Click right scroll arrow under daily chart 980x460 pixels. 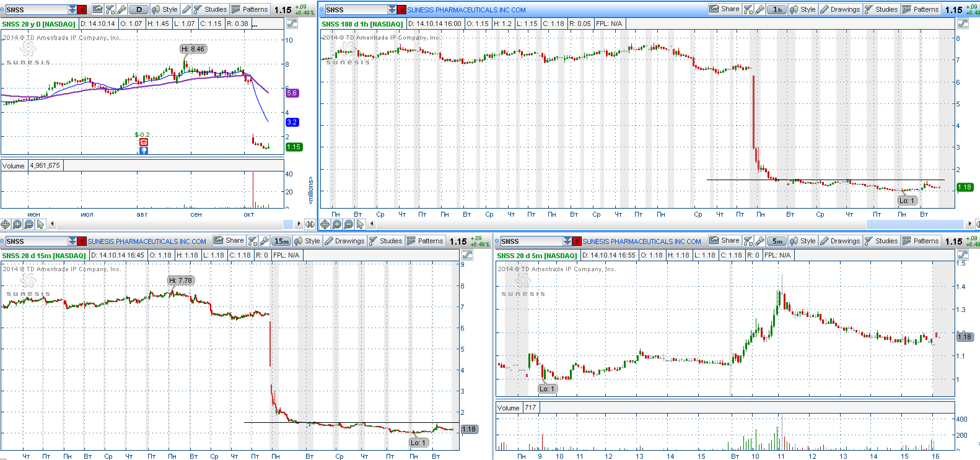[x=299, y=224]
